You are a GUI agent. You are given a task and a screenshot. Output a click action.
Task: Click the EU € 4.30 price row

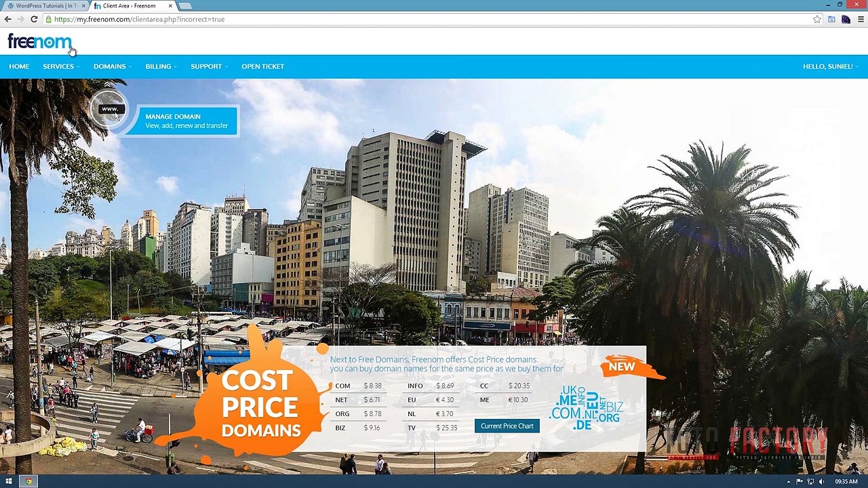[432, 400]
